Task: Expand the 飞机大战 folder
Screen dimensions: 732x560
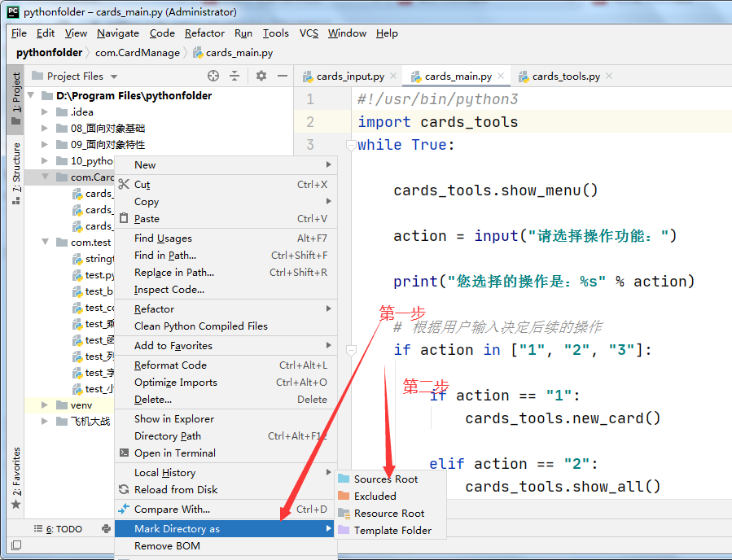Action: pos(45,421)
